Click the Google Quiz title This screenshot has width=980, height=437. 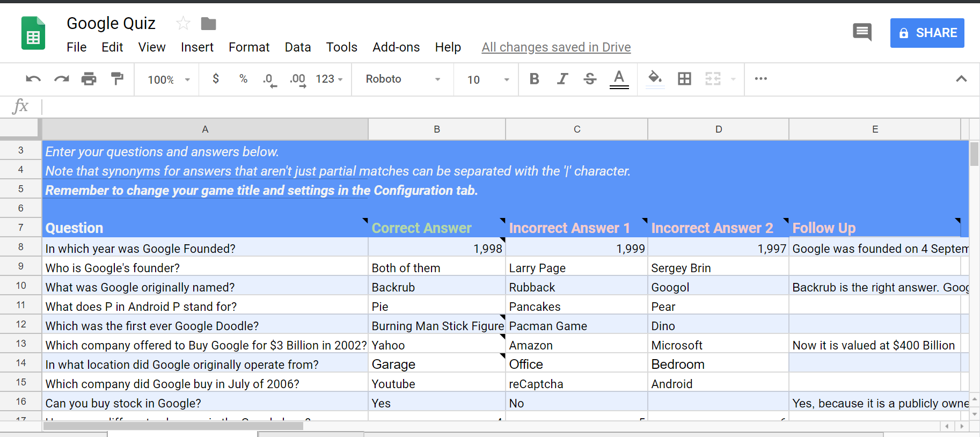point(111,23)
